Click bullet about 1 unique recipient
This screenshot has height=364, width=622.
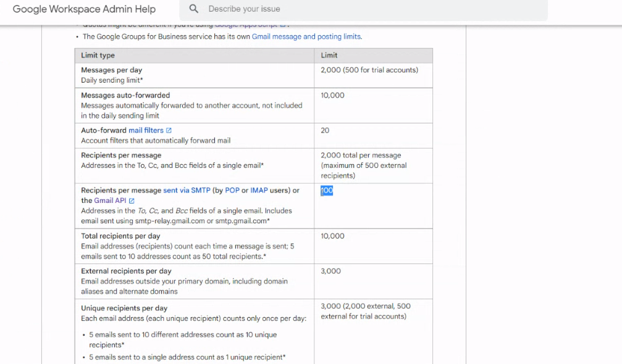tap(187, 357)
